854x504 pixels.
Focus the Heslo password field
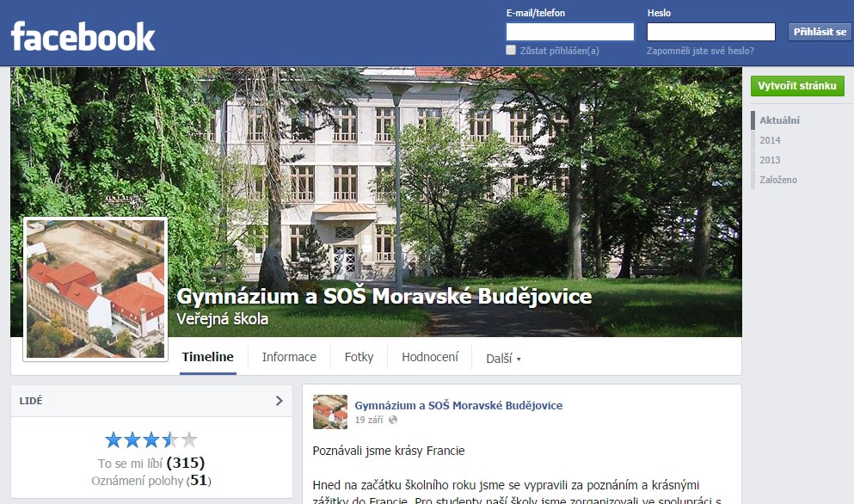coord(710,32)
